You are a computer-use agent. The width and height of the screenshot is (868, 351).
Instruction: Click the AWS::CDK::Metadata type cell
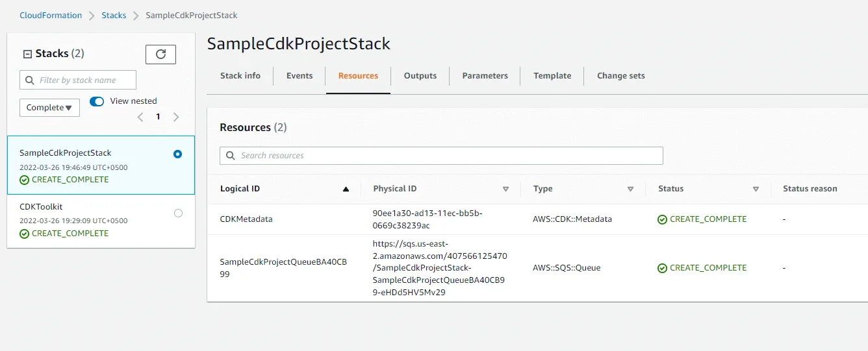tap(572, 219)
